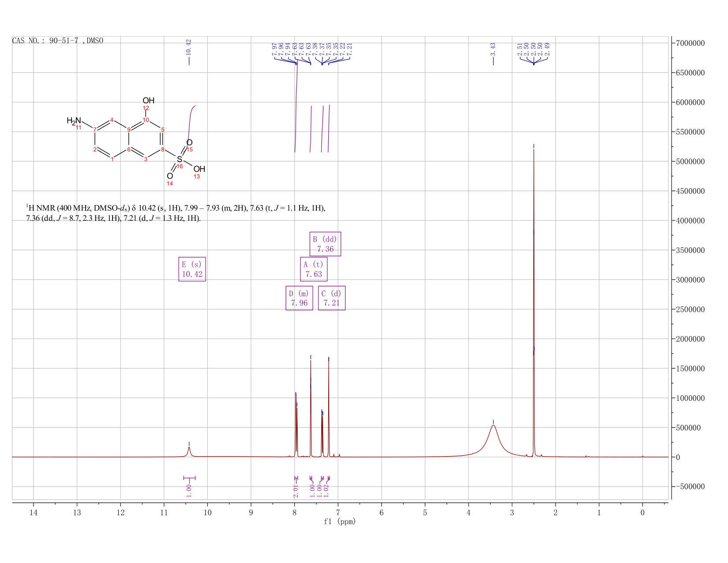Click the 10.42 peak label at top
This screenshot has height=563, width=728.
click(x=189, y=47)
